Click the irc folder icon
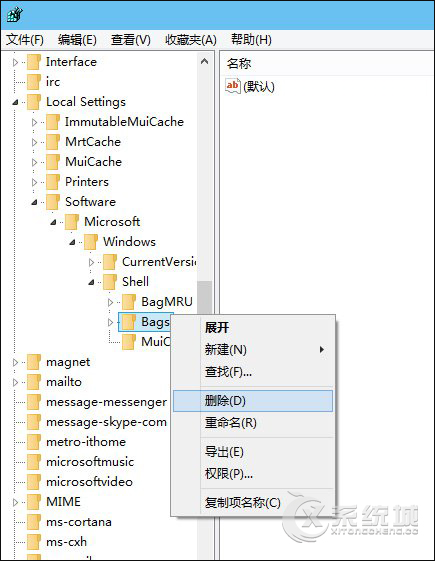This screenshot has height=561, width=435. [34, 82]
